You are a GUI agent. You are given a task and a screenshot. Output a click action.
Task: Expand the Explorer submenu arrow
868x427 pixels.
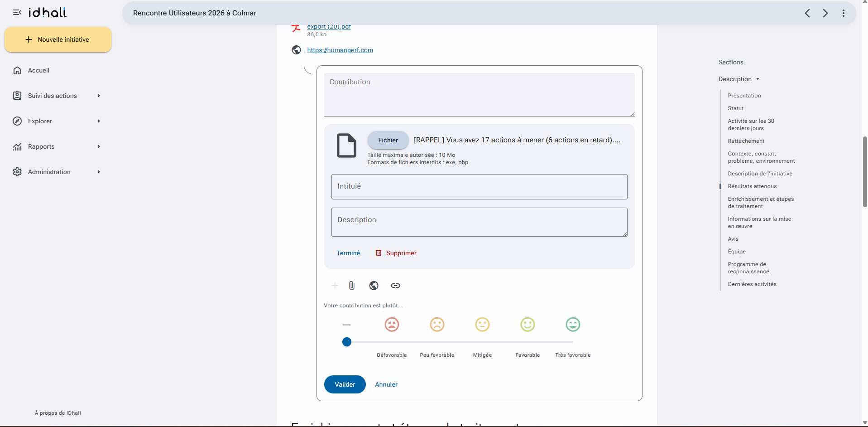[x=99, y=121]
